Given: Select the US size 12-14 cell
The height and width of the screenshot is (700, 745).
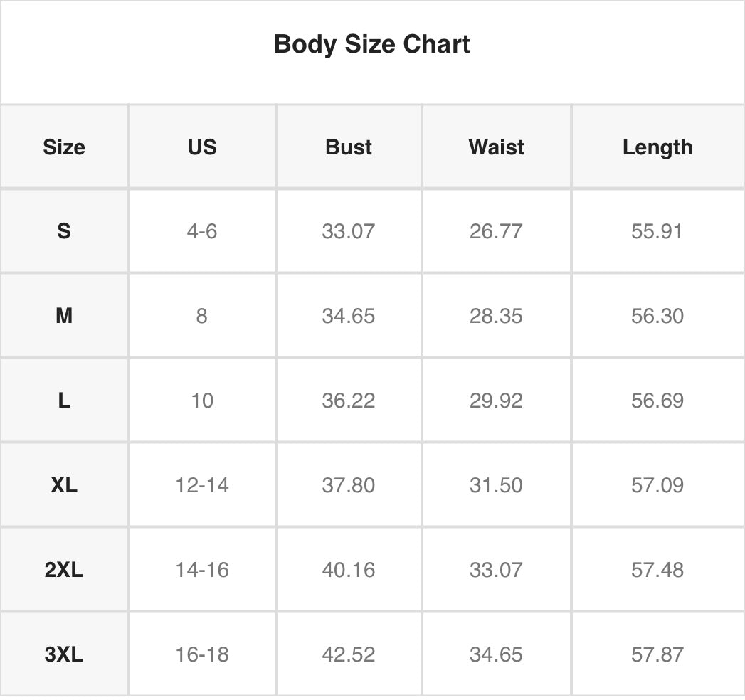Looking at the screenshot, I should pyautogui.click(x=202, y=485).
